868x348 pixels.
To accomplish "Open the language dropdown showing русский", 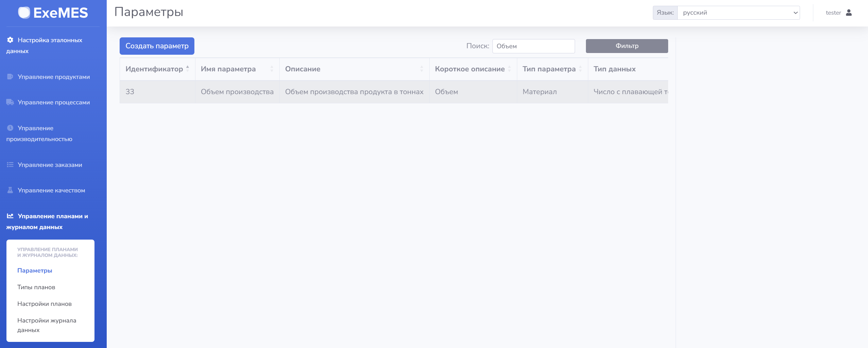I will [739, 13].
